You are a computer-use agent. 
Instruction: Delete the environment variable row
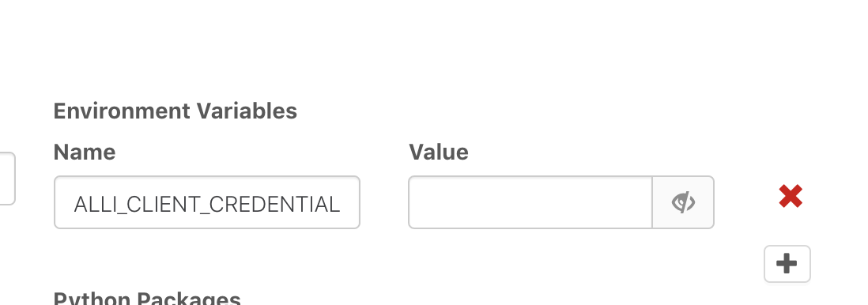coord(791,197)
